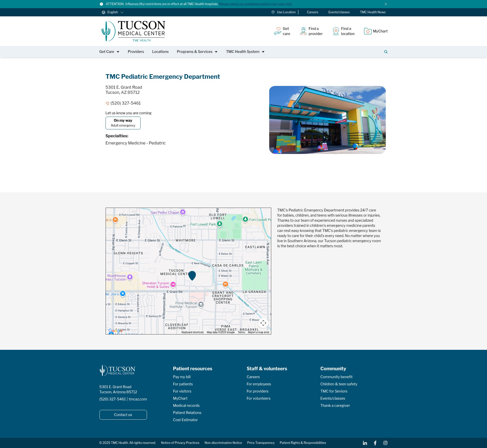The height and width of the screenshot is (448, 487).
Task: Click the alert exclamation icon in banner
Action: tap(101, 4)
